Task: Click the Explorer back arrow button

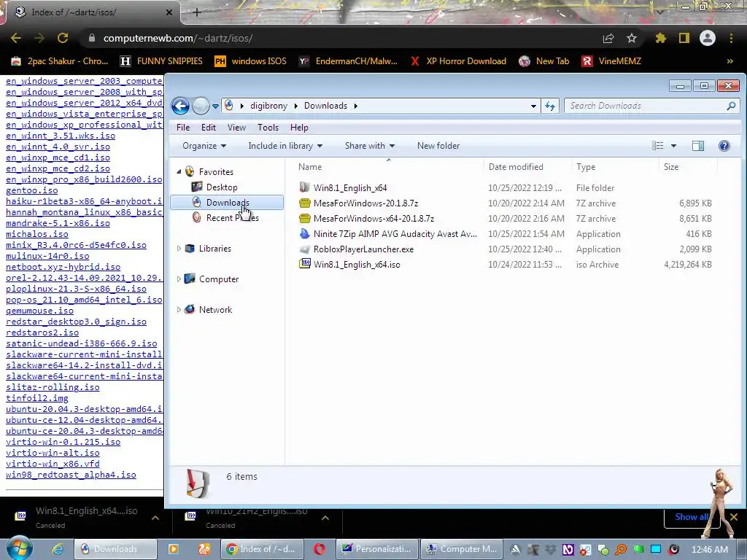Action: 181,106
